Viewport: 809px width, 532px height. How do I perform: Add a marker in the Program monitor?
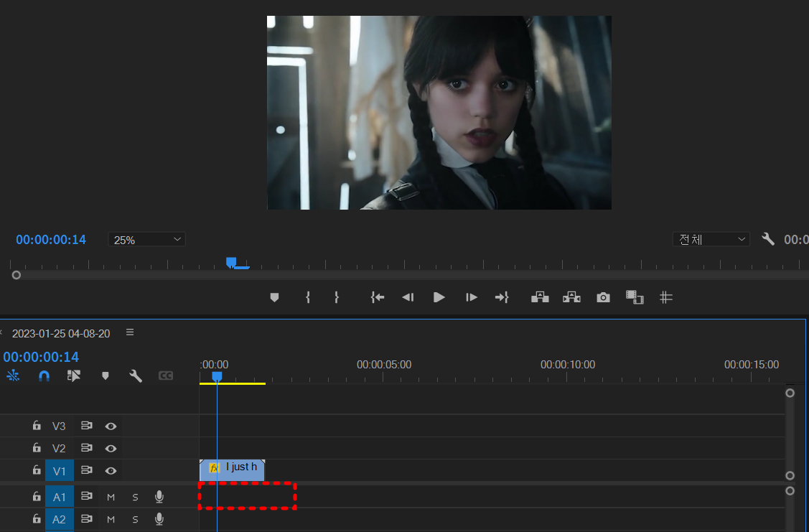click(274, 297)
